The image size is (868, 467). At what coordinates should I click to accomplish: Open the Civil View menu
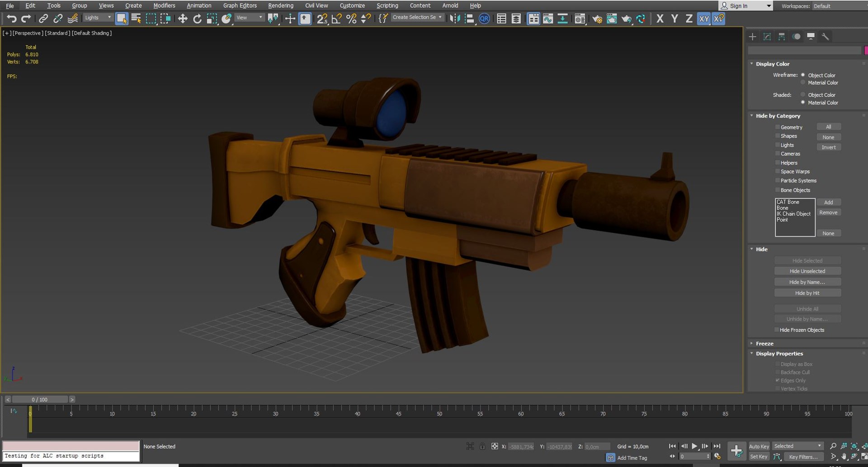pyautogui.click(x=316, y=5)
